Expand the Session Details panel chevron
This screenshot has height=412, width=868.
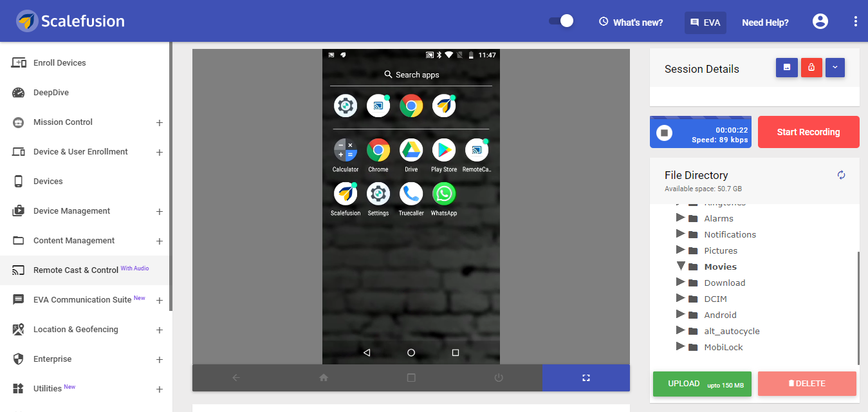pyautogui.click(x=835, y=68)
